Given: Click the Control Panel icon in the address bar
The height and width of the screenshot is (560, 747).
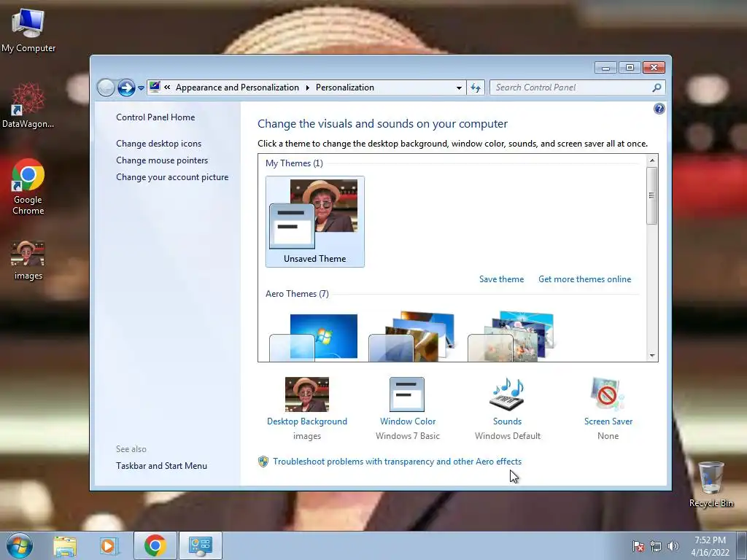Looking at the screenshot, I should click(155, 87).
